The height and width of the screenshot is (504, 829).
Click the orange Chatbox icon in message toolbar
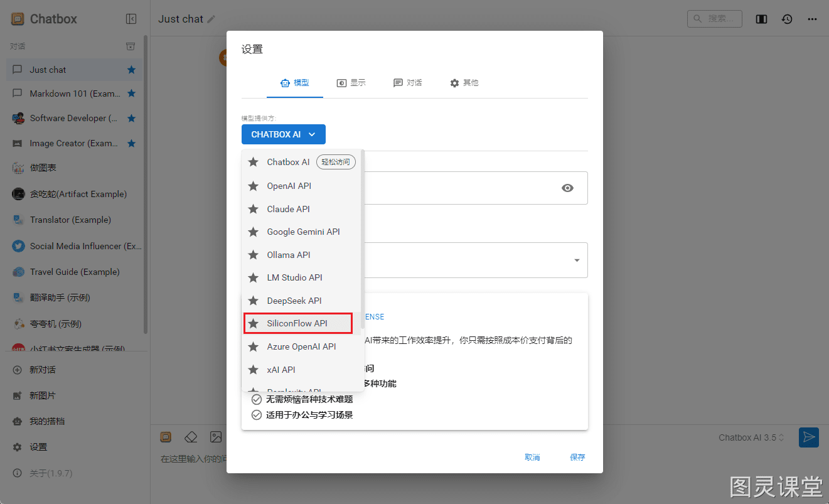click(166, 437)
